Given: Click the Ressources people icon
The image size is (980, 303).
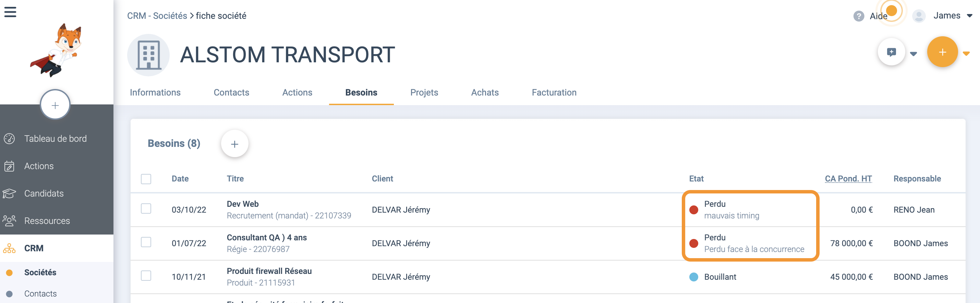Looking at the screenshot, I should pos(9,221).
